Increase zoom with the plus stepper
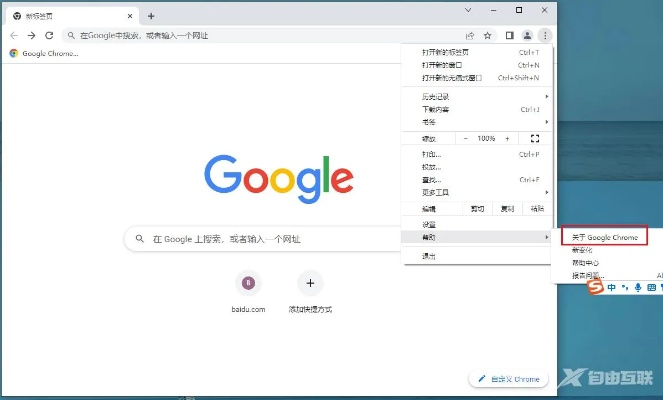The width and height of the screenshot is (663, 400). (507, 138)
